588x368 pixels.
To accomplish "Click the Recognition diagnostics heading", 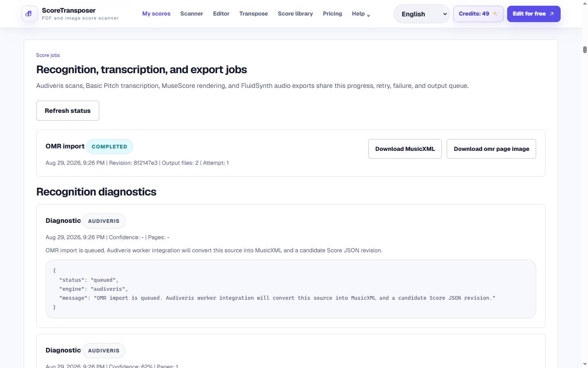I will pyautogui.click(x=96, y=192).
